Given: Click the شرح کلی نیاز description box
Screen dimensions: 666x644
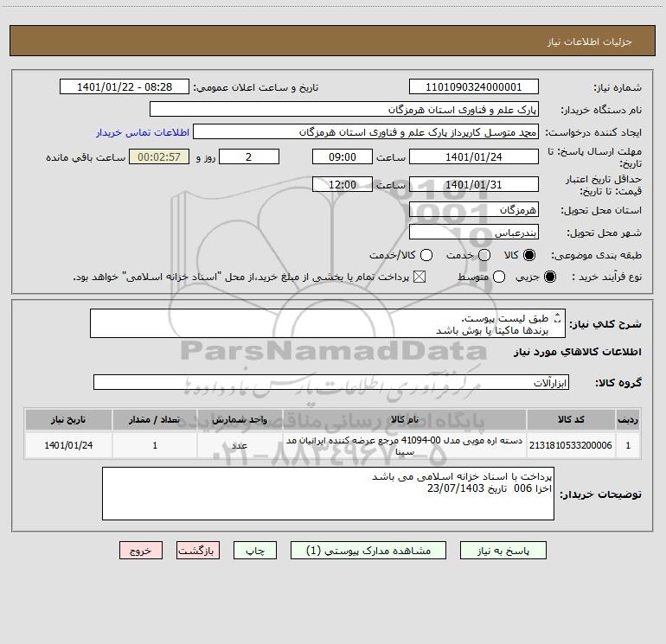Looking at the screenshot, I should coord(328,324).
